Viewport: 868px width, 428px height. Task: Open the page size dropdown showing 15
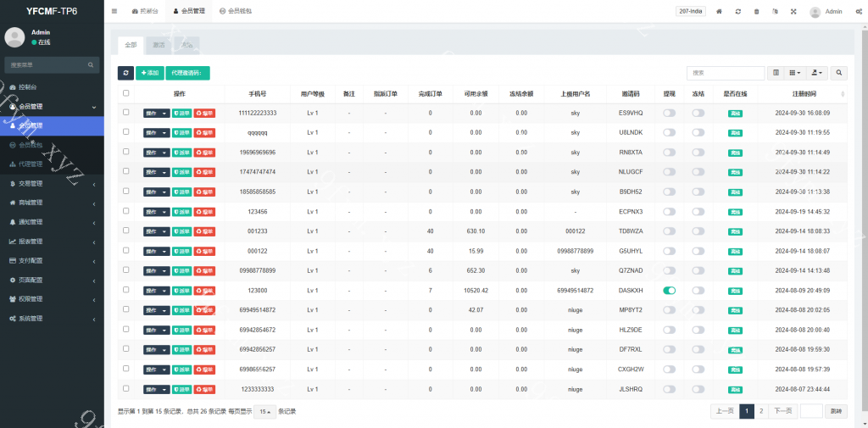[265, 411]
